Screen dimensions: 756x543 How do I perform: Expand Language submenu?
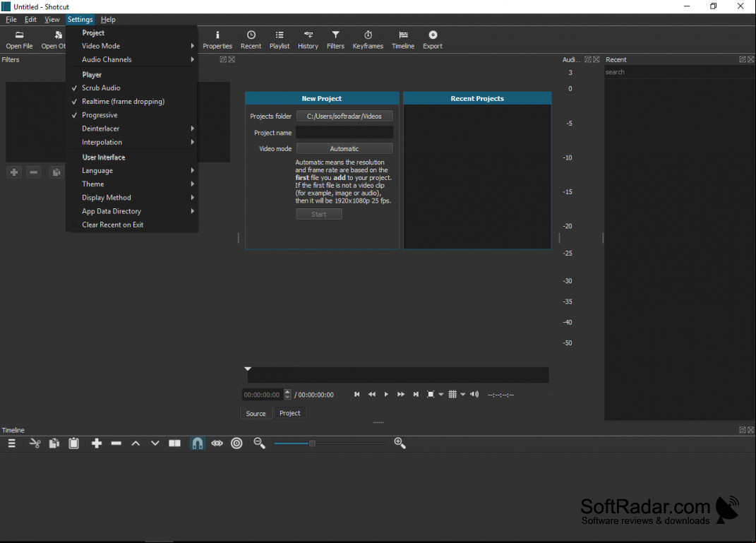pos(131,170)
